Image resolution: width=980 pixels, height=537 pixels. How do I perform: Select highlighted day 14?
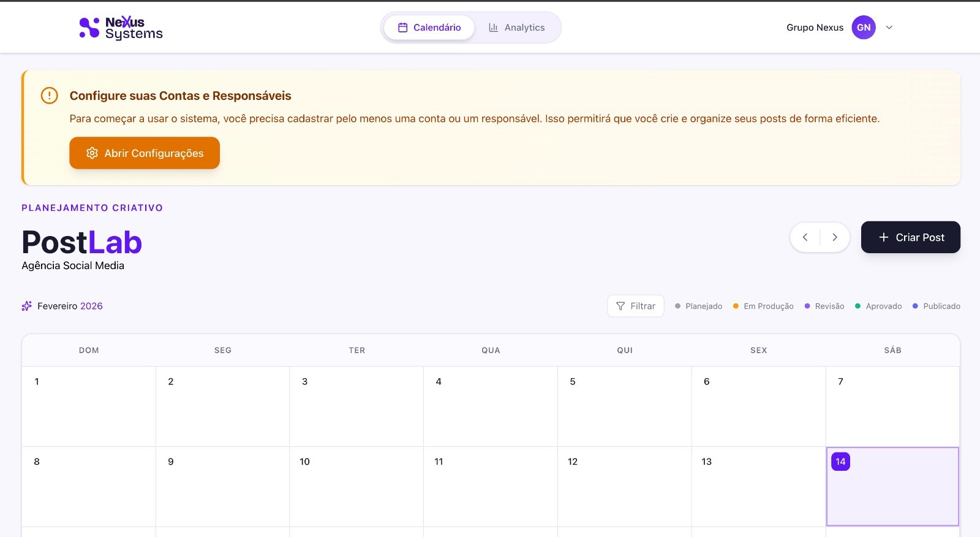892,487
